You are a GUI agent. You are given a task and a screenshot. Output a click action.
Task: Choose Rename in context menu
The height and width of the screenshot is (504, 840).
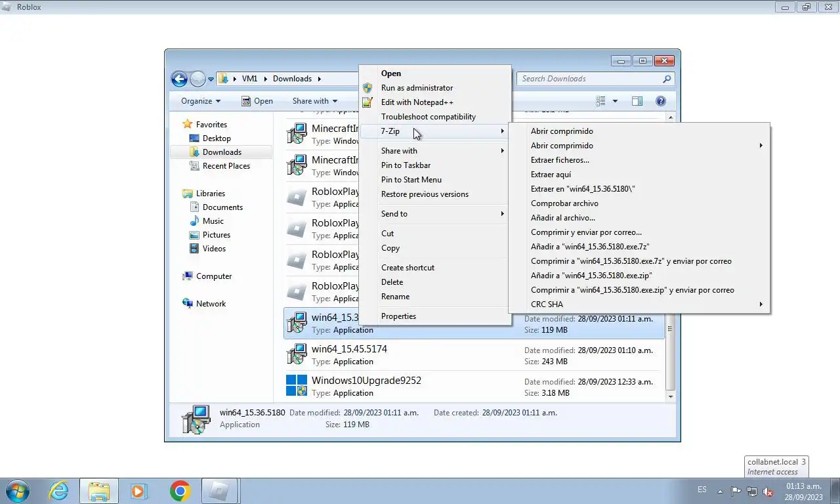click(x=434, y=297)
